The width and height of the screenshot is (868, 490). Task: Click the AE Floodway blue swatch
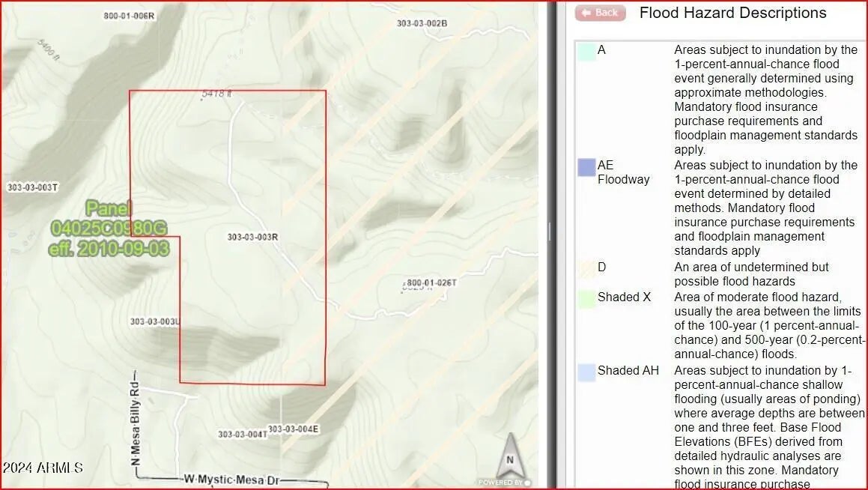point(586,167)
